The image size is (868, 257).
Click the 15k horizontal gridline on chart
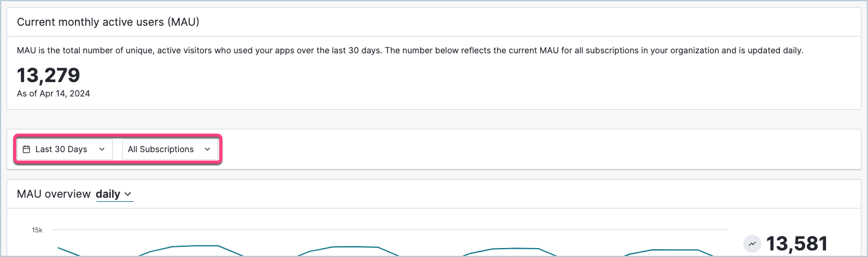click(x=390, y=229)
